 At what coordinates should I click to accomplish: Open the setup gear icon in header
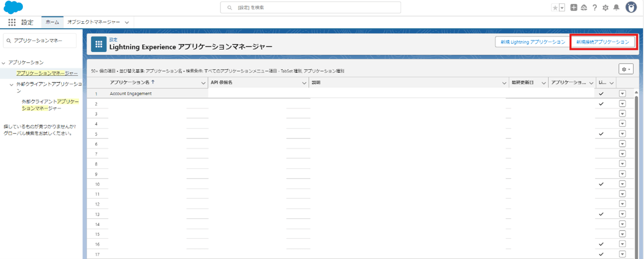coord(605,7)
